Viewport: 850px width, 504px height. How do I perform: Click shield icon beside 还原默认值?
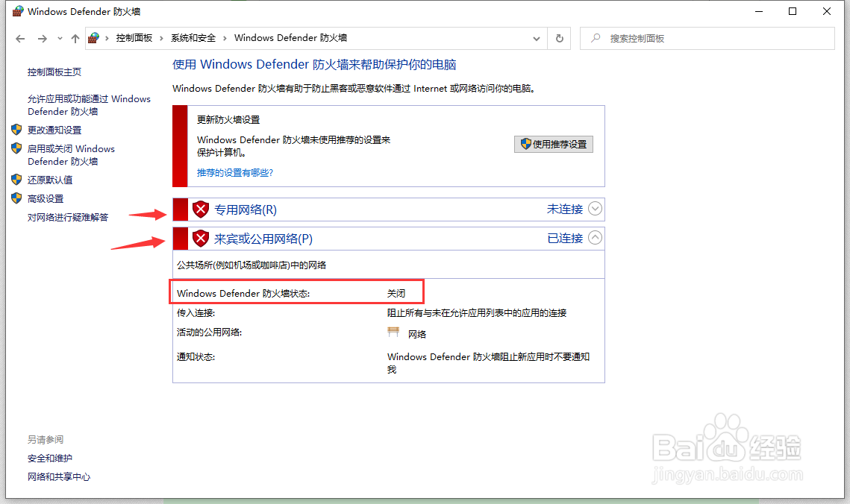click(16, 179)
